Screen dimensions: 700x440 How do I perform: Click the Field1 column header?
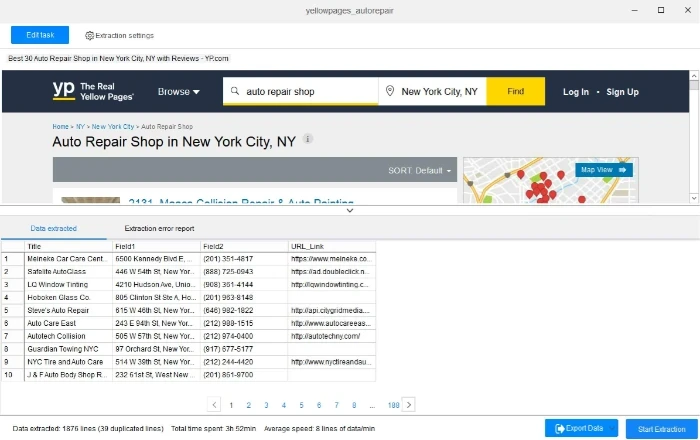coord(156,246)
